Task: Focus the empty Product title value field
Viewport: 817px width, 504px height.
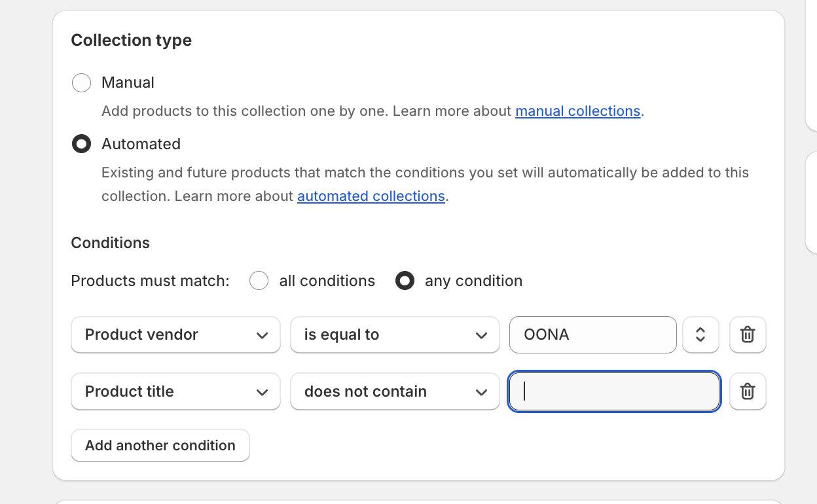Action: pyautogui.click(x=614, y=391)
